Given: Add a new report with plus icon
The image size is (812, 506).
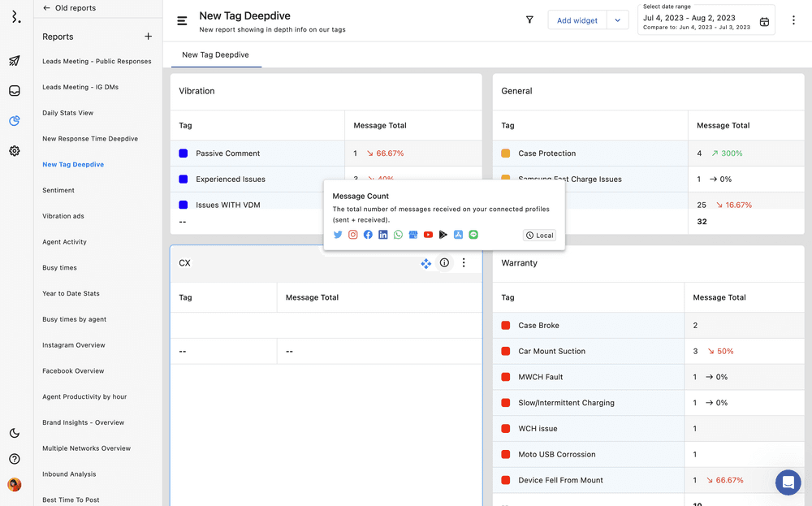Looking at the screenshot, I should tap(148, 37).
